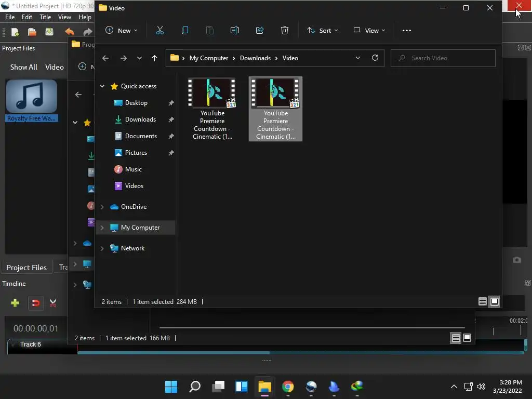Click Show All filter in Project Files
Screen dimensions: 532x399
click(x=24, y=67)
